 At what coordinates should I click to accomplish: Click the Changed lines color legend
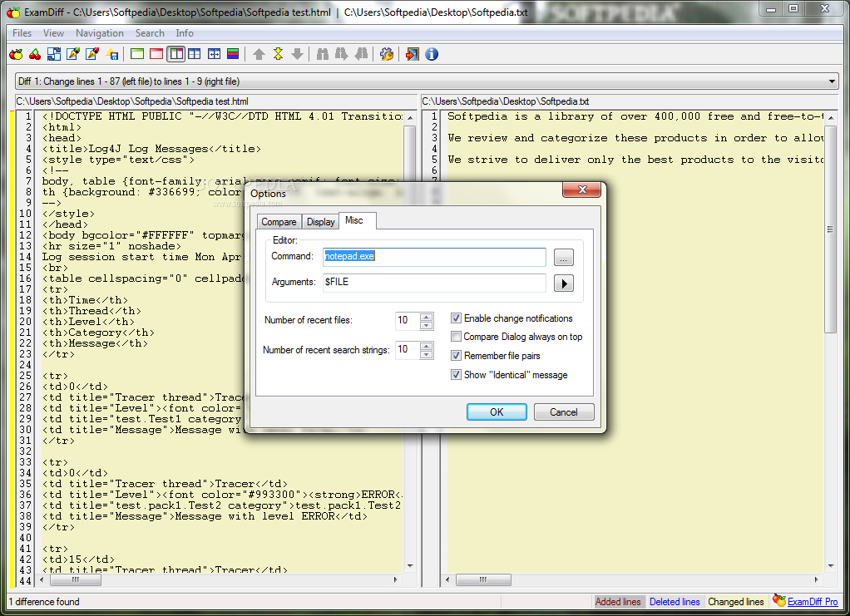[735, 601]
